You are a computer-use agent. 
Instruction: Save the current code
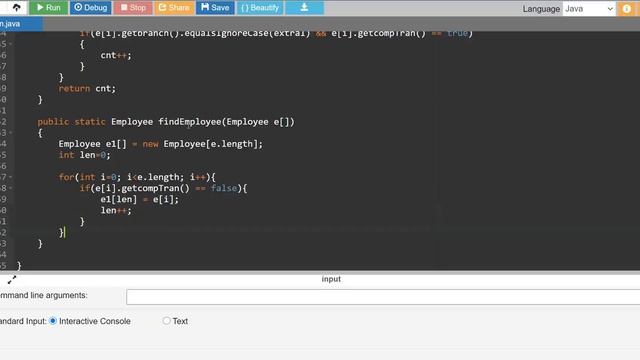215,8
